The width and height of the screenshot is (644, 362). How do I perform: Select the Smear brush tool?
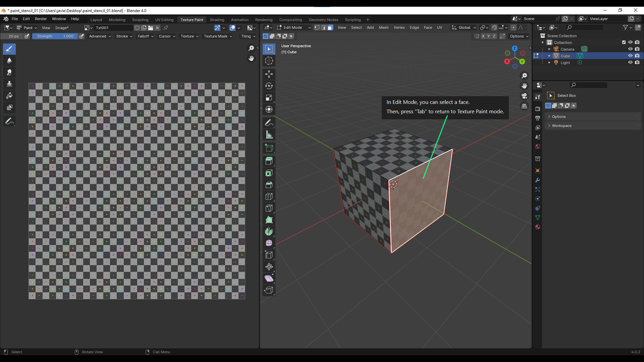click(x=9, y=72)
